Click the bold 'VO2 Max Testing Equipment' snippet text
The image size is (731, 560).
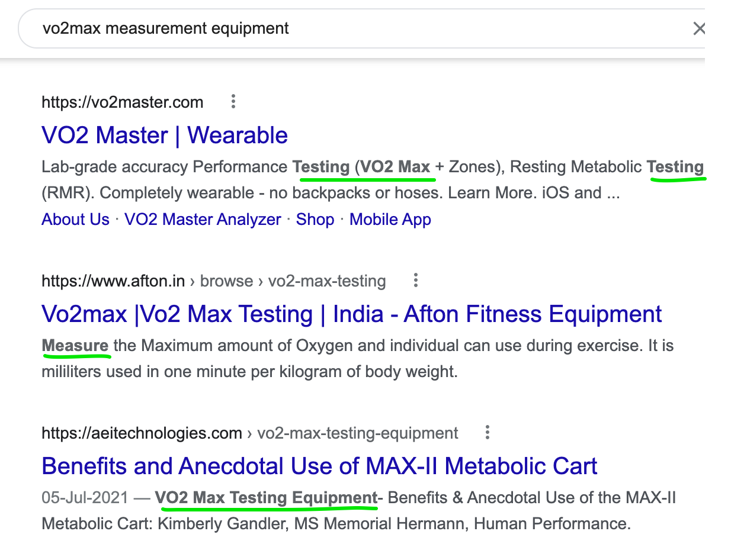point(266,498)
